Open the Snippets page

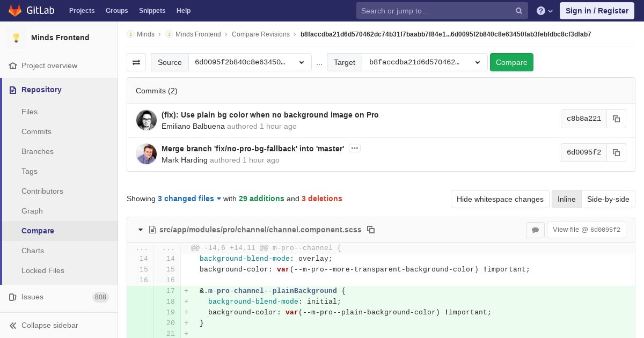click(152, 11)
